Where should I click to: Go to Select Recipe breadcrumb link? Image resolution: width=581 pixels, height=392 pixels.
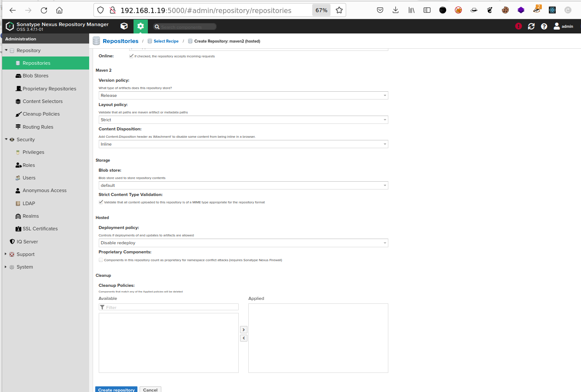click(166, 41)
